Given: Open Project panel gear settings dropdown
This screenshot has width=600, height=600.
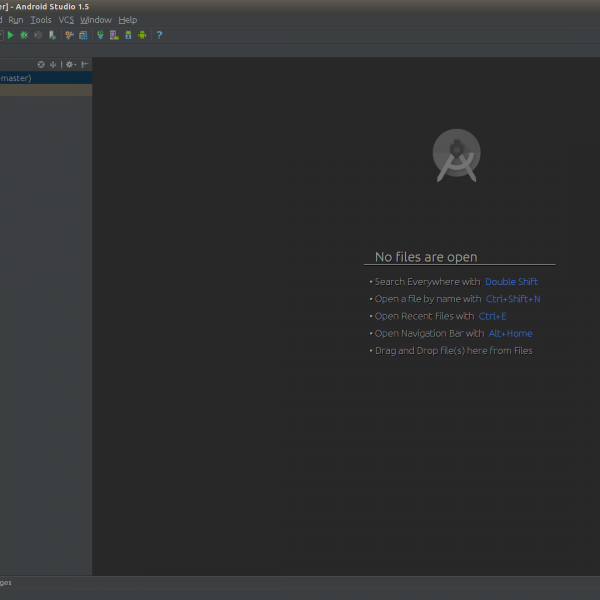Looking at the screenshot, I should point(70,64).
